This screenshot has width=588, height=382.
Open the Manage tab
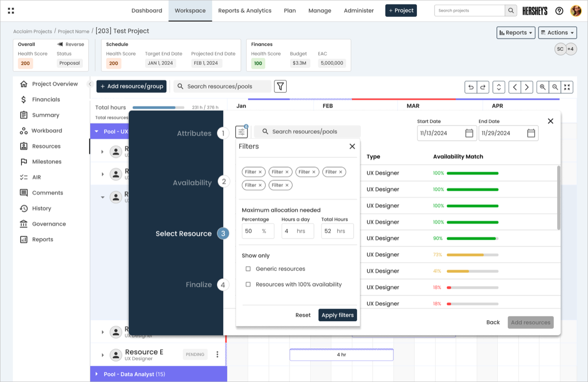point(319,10)
